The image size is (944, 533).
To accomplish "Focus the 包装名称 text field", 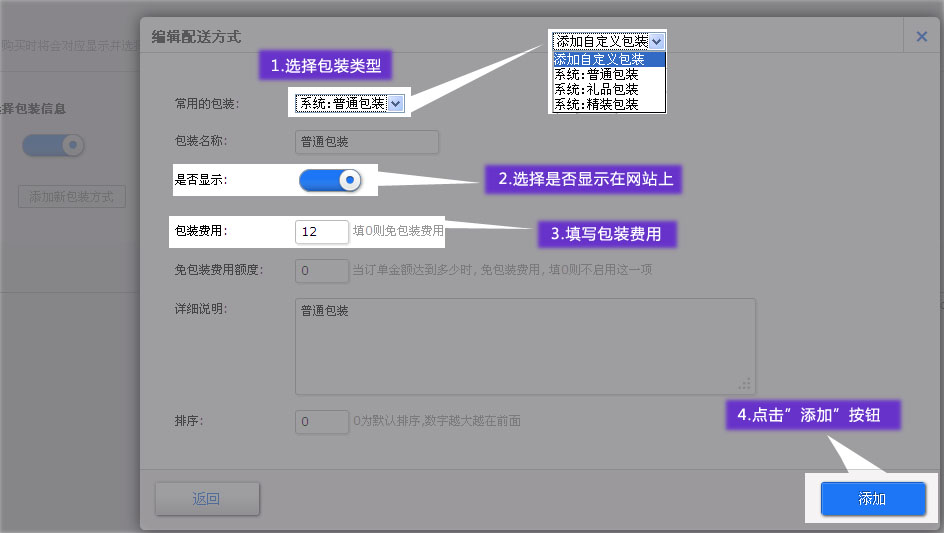I will (x=366, y=142).
